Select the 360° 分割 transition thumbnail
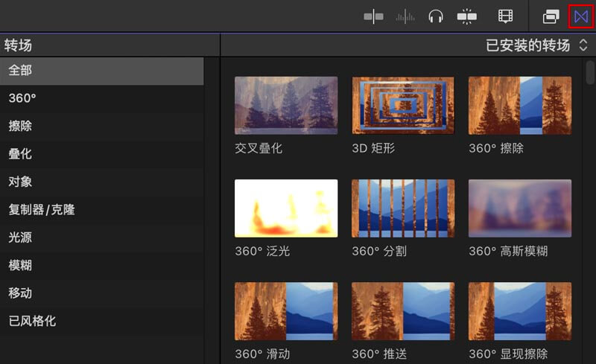Image resolution: width=596 pixels, height=364 pixels. pos(403,208)
